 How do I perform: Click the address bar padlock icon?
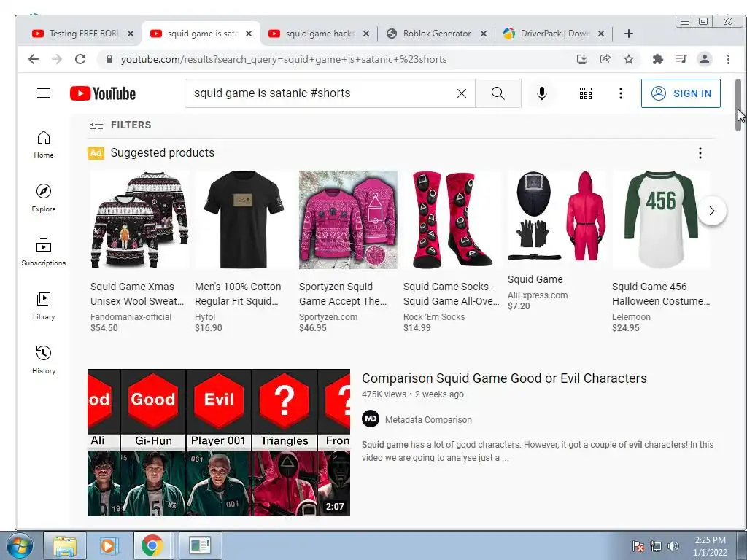point(109,59)
